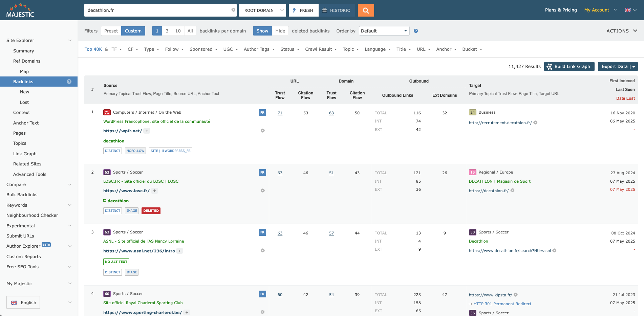
Task: Select the Custom filters option
Action: (133, 31)
